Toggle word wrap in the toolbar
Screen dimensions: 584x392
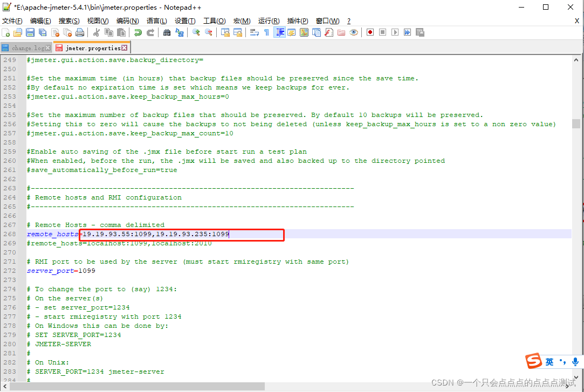[x=255, y=32]
